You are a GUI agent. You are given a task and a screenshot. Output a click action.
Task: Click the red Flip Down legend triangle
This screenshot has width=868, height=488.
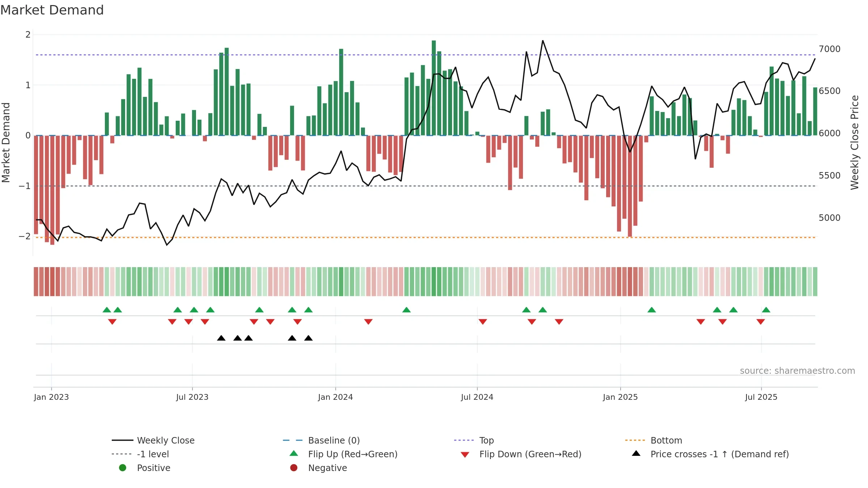click(465, 455)
